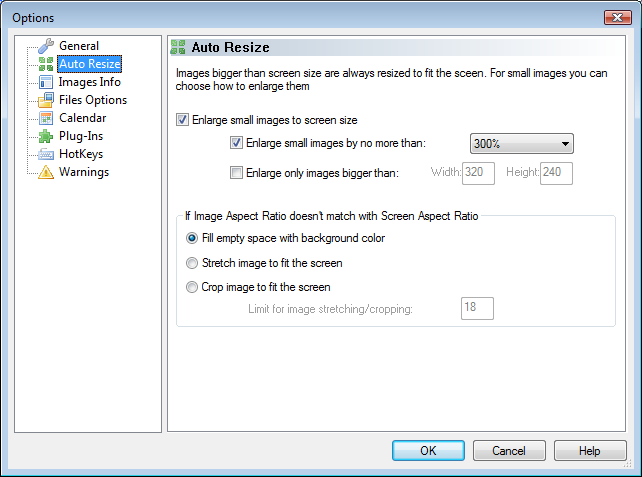
Task: Click the Cancel button
Action: pyautogui.click(x=509, y=451)
